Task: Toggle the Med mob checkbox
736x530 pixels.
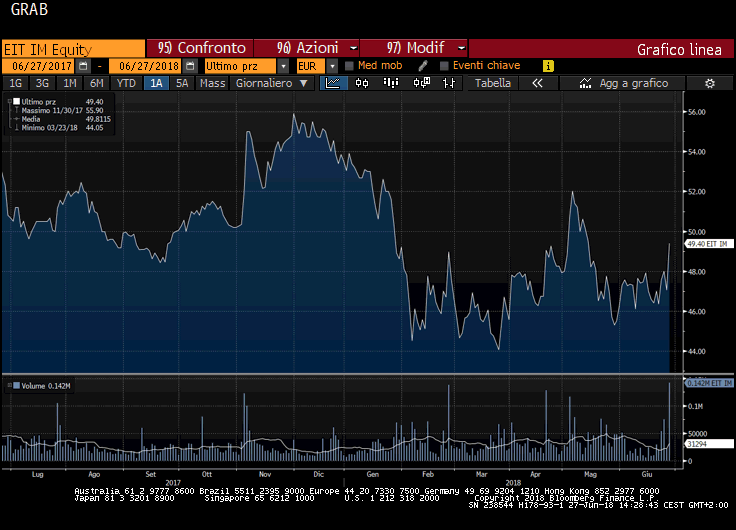Action: point(349,66)
